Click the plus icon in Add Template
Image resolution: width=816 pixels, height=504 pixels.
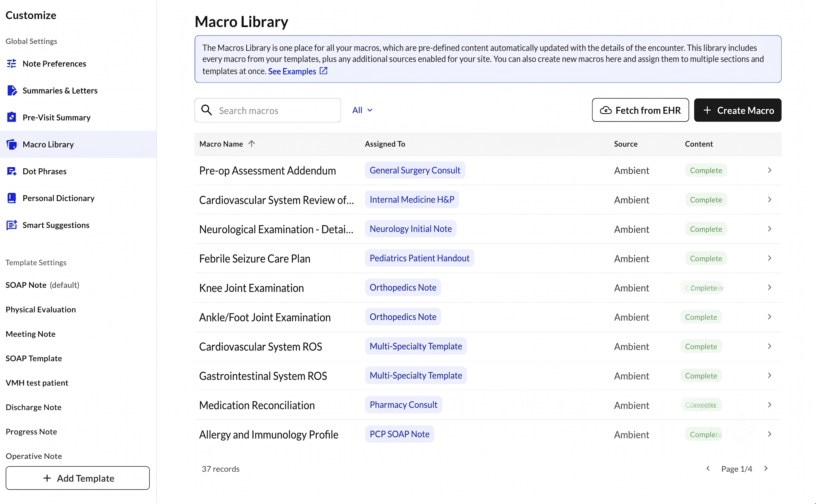click(x=47, y=478)
